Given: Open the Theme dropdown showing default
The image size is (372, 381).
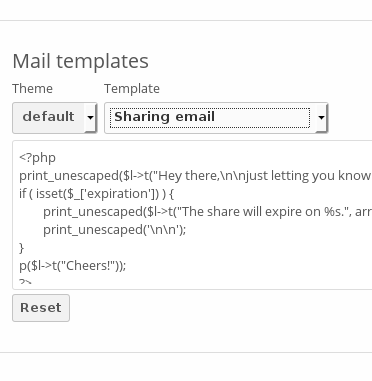Looking at the screenshot, I should (x=55, y=118).
